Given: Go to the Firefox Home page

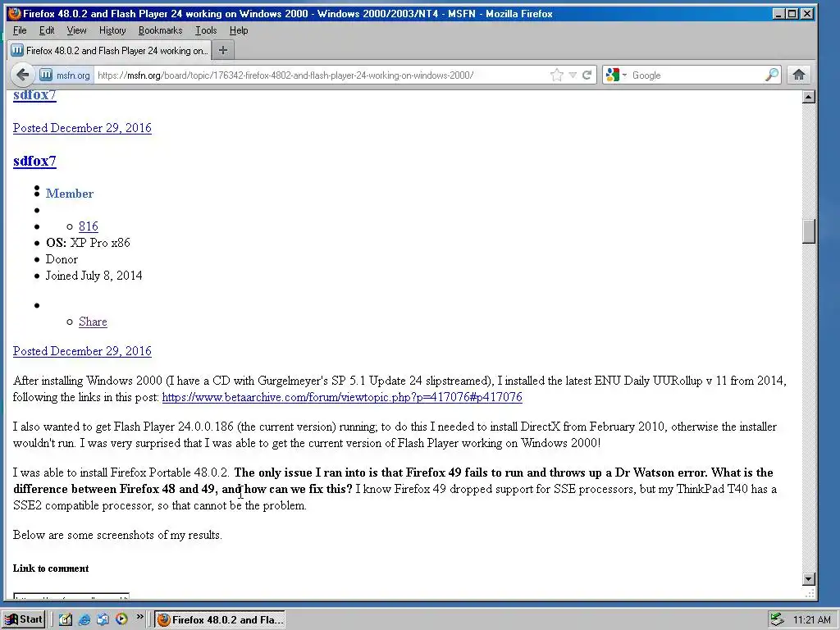Looking at the screenshot, I should click(799, 75).
